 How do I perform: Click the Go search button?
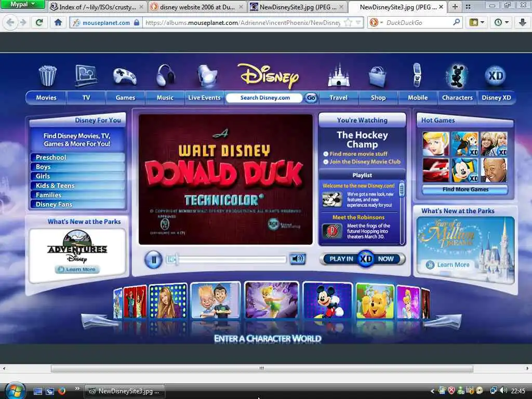pos(311,98)
